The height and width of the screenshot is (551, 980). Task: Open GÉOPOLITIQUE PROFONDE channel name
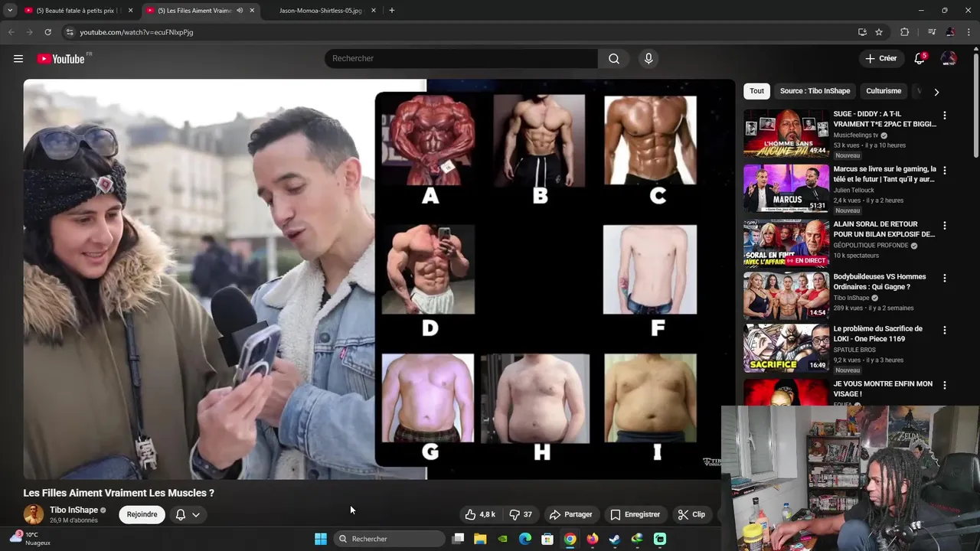pos(871,246)
